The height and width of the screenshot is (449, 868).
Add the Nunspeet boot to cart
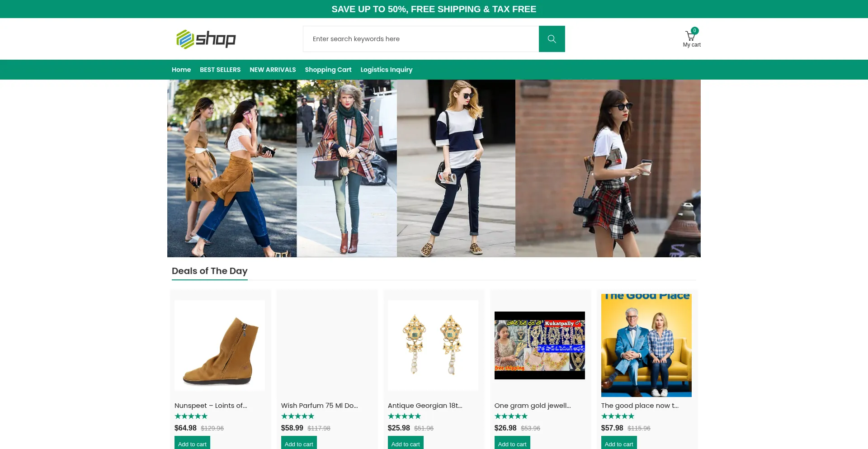pos(192,444)
